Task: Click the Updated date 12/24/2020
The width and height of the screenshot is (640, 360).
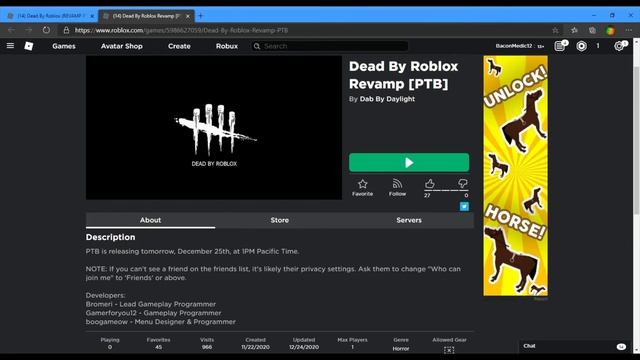Action: [x=304, y=347]
